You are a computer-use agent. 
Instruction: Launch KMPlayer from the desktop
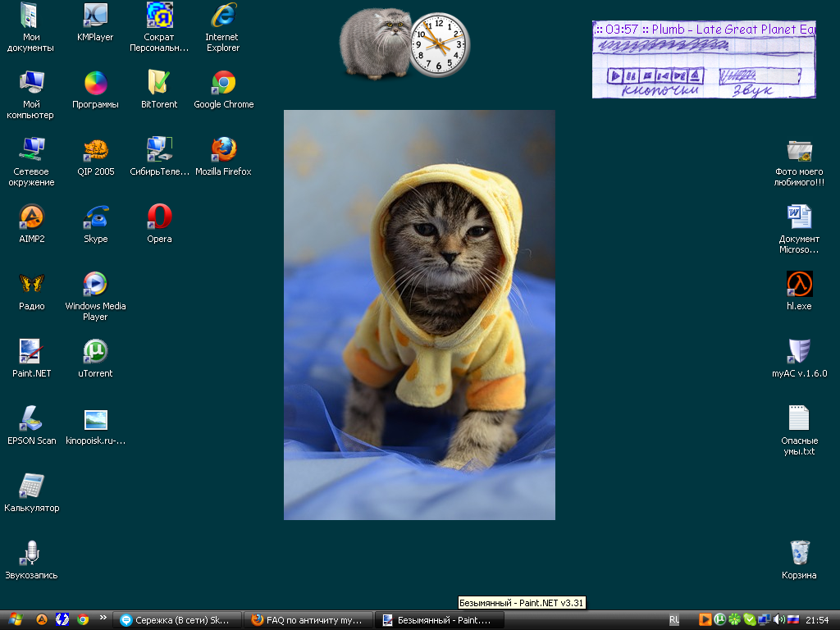pos(95,16)
